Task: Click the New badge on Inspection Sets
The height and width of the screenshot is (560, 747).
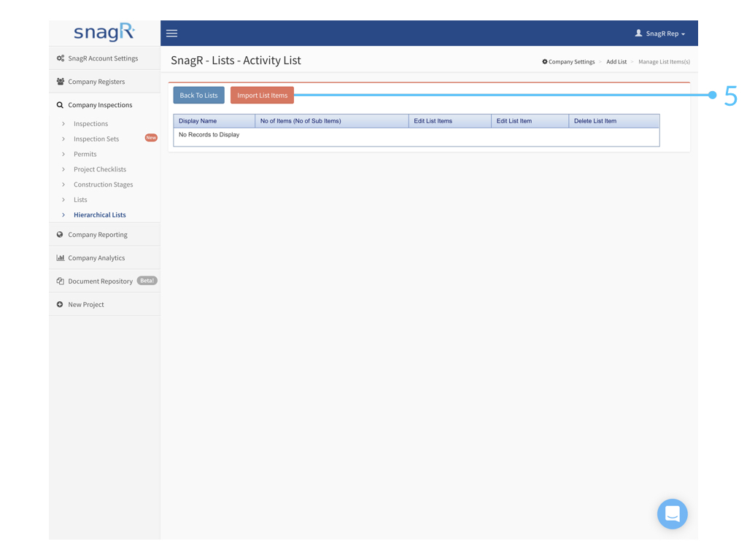Action: [x=151, y=138]
